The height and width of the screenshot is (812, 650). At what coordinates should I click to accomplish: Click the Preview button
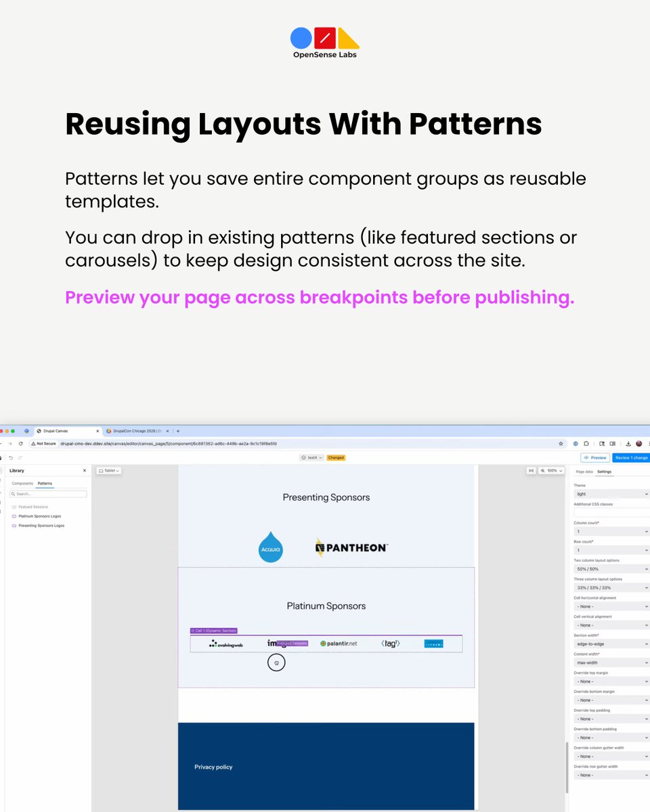(x=595, y=457)
